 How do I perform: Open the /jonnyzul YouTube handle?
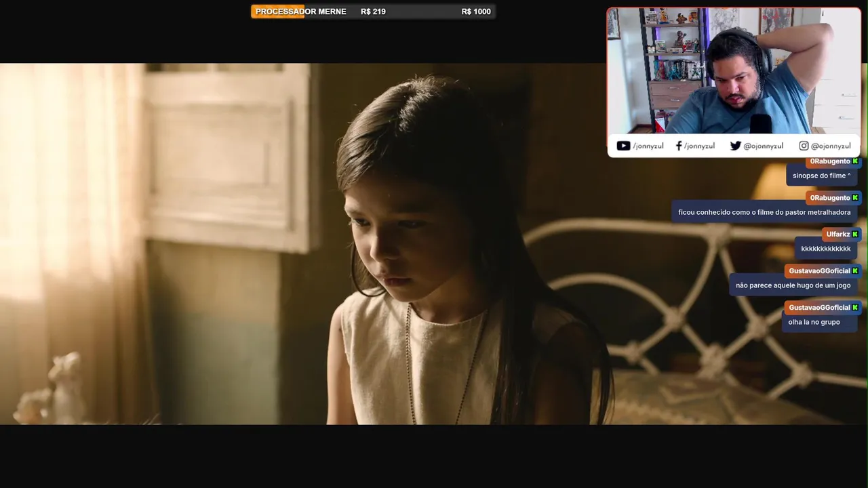click(x=648, y=146)
